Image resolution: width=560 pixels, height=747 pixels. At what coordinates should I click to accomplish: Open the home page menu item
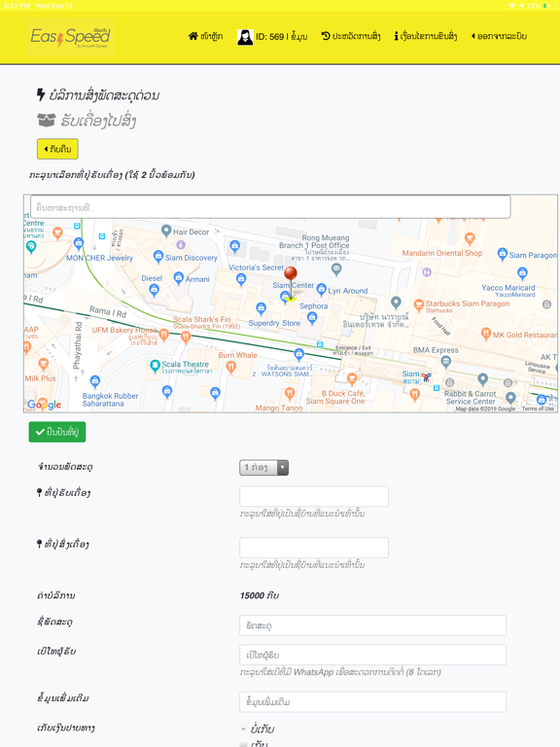click(x=205, y=36)
